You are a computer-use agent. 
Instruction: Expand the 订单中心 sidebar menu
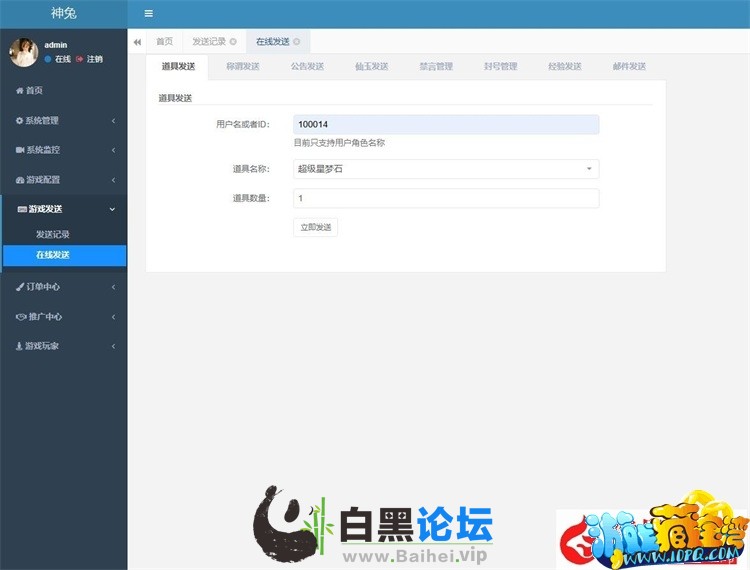click(x=64, y=287)
